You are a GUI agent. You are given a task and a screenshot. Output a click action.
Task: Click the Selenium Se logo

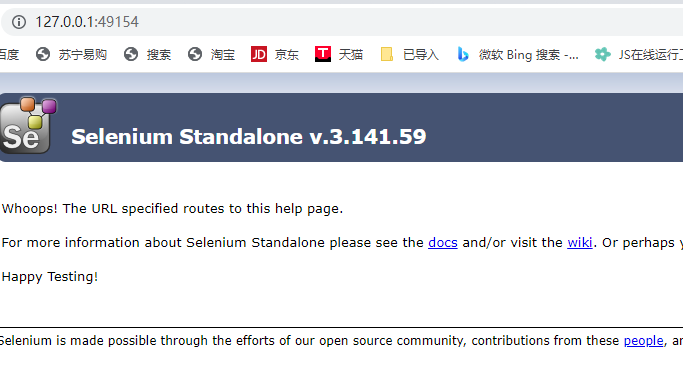pos(29,125)
